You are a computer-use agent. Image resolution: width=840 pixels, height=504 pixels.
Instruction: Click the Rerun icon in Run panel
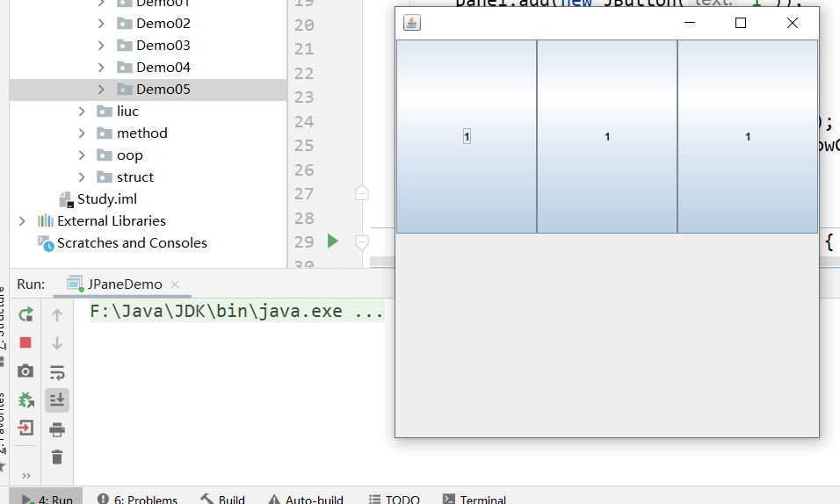tap(25, 314)
